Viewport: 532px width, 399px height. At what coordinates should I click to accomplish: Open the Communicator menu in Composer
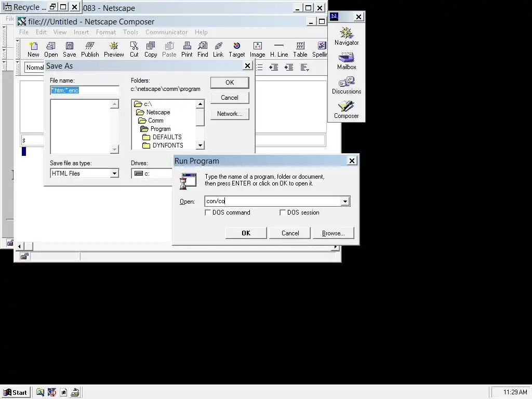point(166,32)
